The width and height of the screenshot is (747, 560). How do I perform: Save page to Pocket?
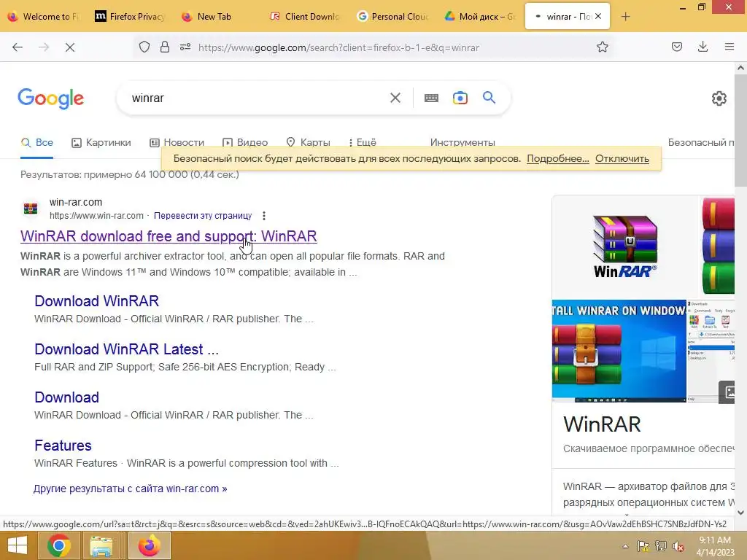(x=677, y=47)
